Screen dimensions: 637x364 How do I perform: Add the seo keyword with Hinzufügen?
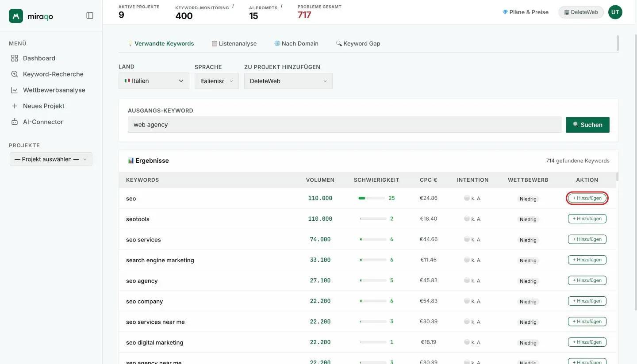pyautogui.click(x=587, y=198)
